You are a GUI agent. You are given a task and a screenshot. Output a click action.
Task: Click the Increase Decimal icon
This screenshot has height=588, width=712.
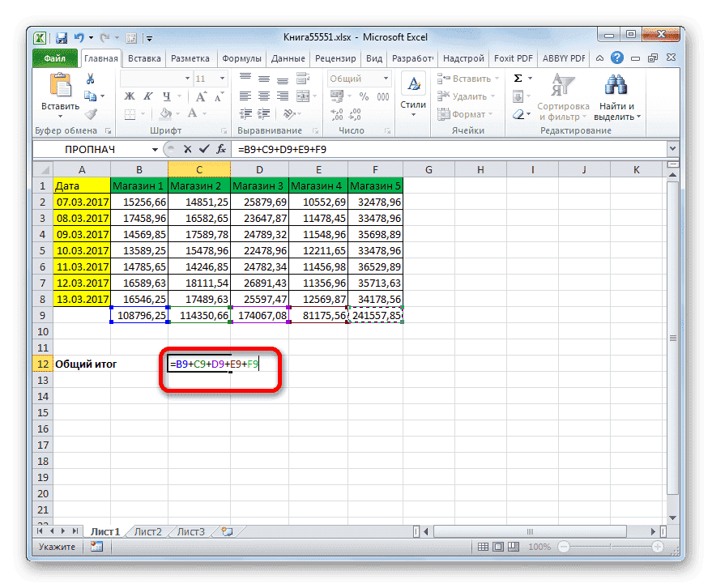point(335,115)
